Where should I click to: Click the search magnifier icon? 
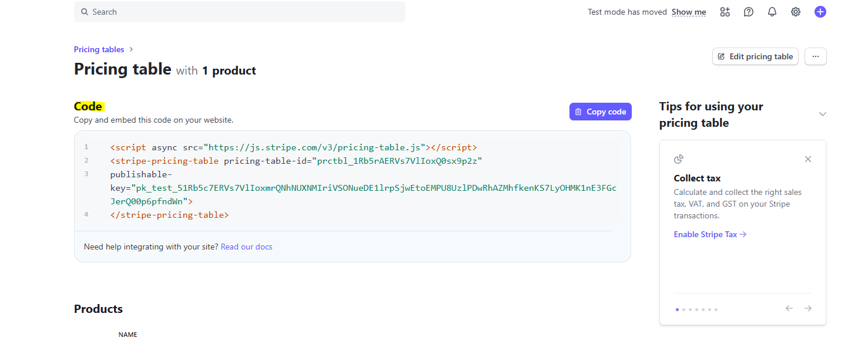[x=85, y=12]
